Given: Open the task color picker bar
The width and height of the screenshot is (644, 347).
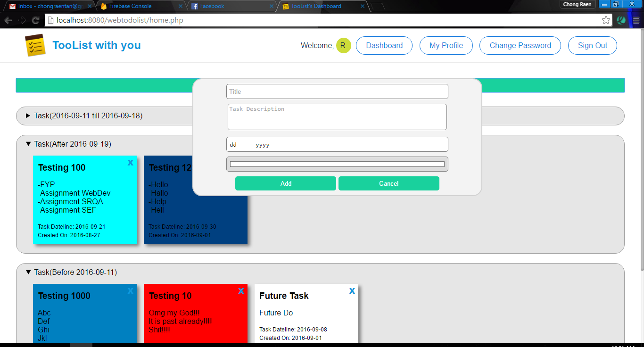Looking at the screenshot, I should [x=337, y=164].
